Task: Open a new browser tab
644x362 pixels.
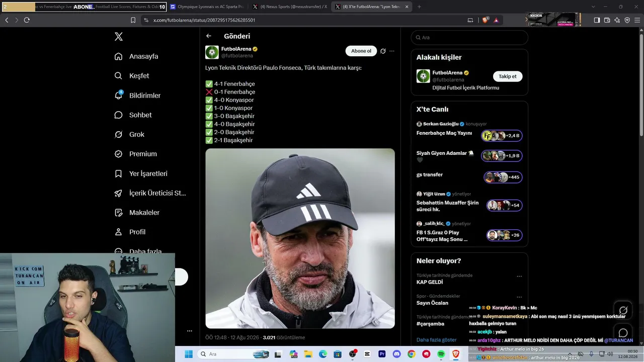Action: [x=419, y=7]
